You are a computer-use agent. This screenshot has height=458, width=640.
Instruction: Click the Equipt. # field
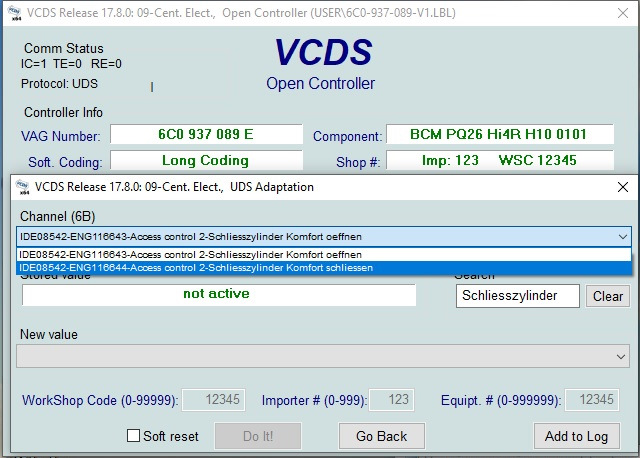click(x=592, y=400)
